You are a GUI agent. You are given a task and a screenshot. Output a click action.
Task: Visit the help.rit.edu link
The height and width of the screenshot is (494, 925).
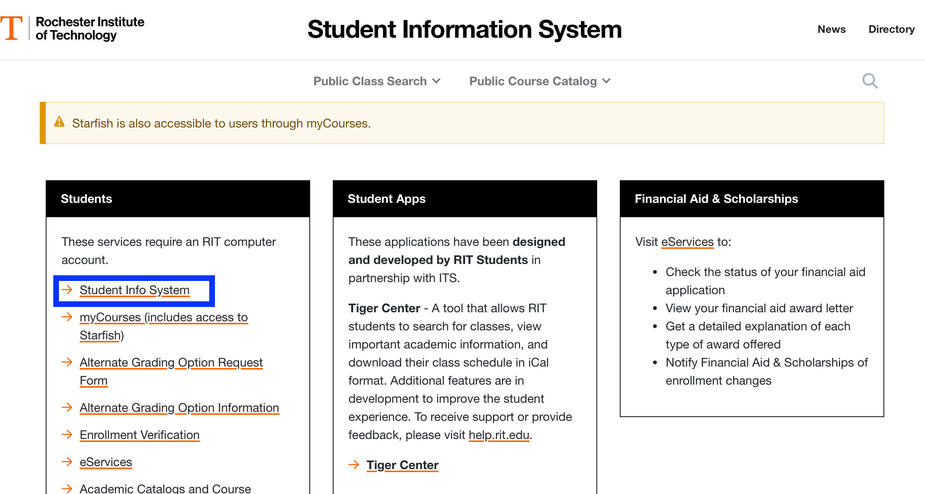[499, 435]
